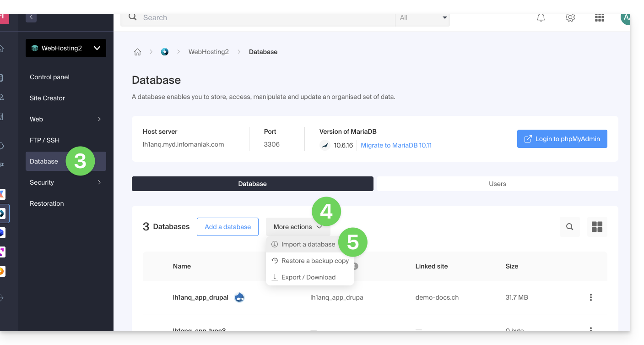644x345 pixels.
Task: Open the settings gear icon
Action: click(x=570, y=18)
